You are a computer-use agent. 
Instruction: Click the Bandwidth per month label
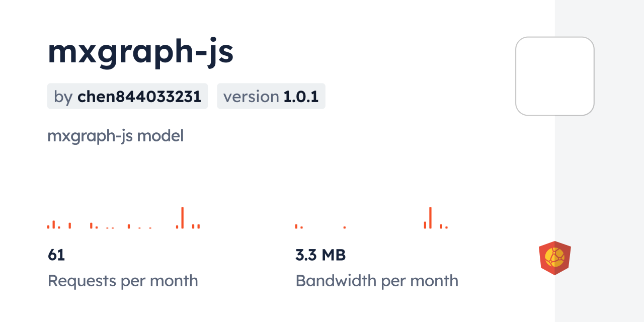(x=377, y=281)
